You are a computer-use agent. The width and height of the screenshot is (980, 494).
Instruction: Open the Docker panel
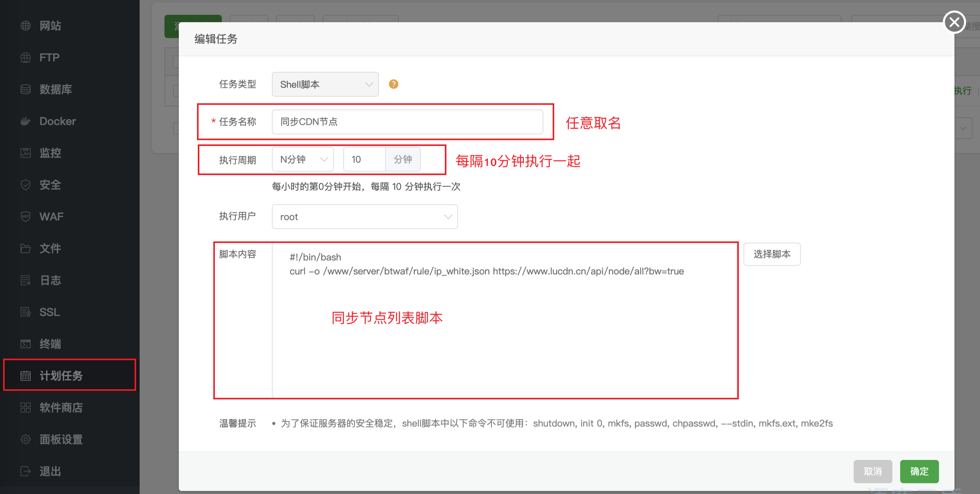click(57, 121)
